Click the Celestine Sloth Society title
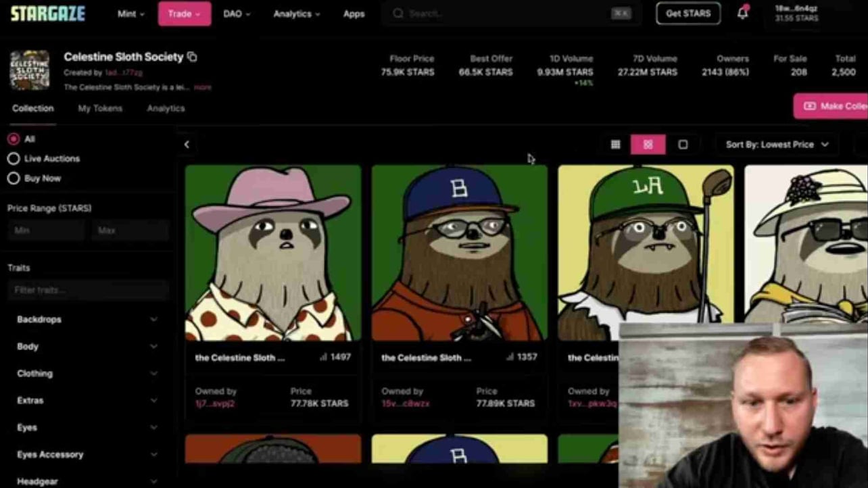Screen dimensions: 868x488 pyautogui.click(x=124, y=57)
